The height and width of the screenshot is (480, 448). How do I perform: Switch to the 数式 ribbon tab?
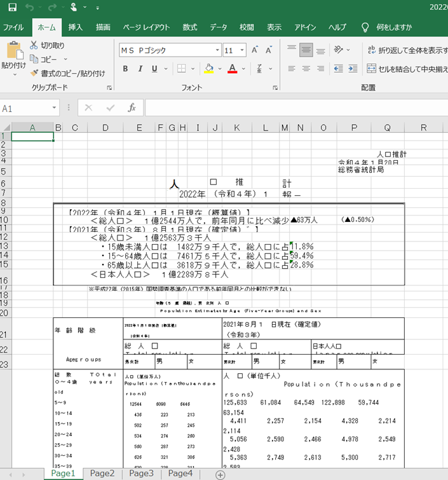[190, 27]
